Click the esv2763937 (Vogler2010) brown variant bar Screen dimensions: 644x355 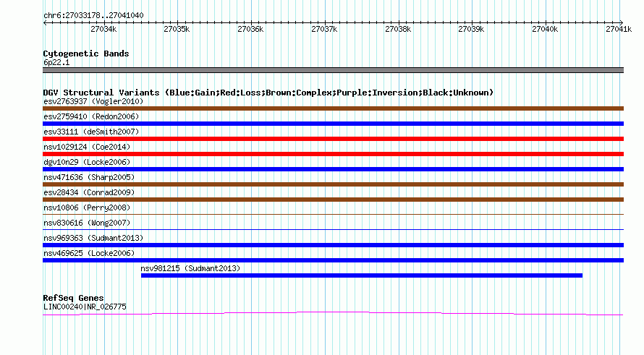(333, 108)
